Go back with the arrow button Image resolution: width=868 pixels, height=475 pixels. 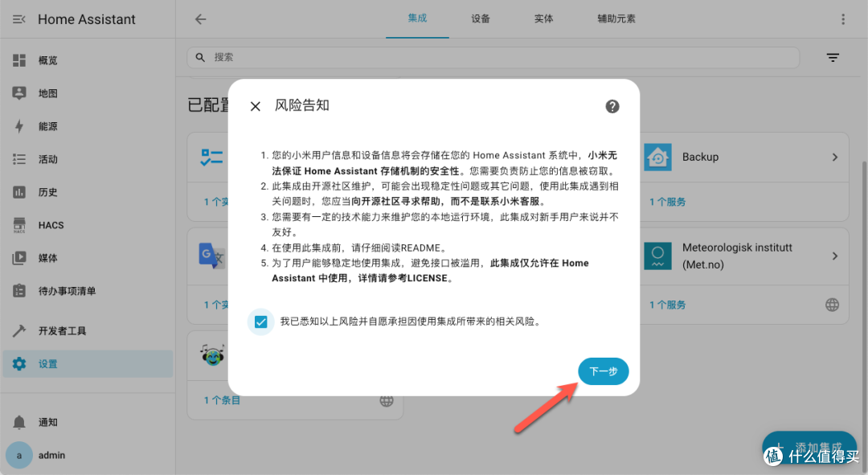coord(200,19)
